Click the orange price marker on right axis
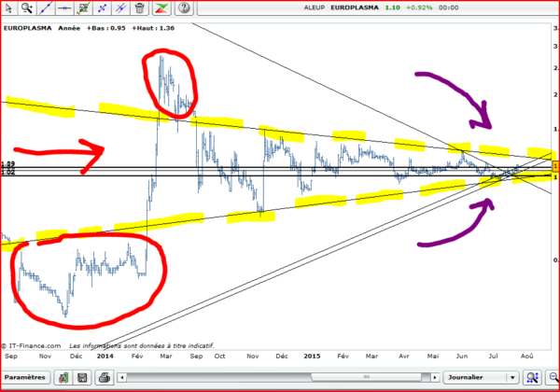Viewport: 560px width, 392px height. (x=555, y=165)
